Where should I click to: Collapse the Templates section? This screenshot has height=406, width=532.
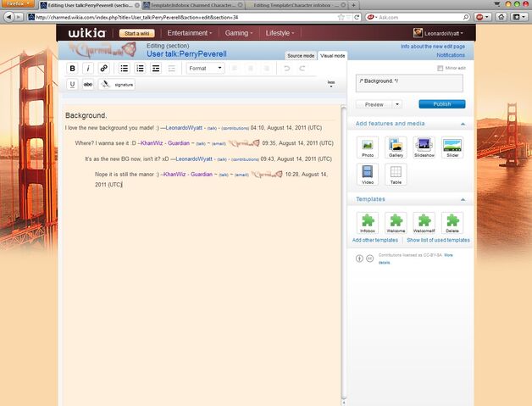coord(463,199)
